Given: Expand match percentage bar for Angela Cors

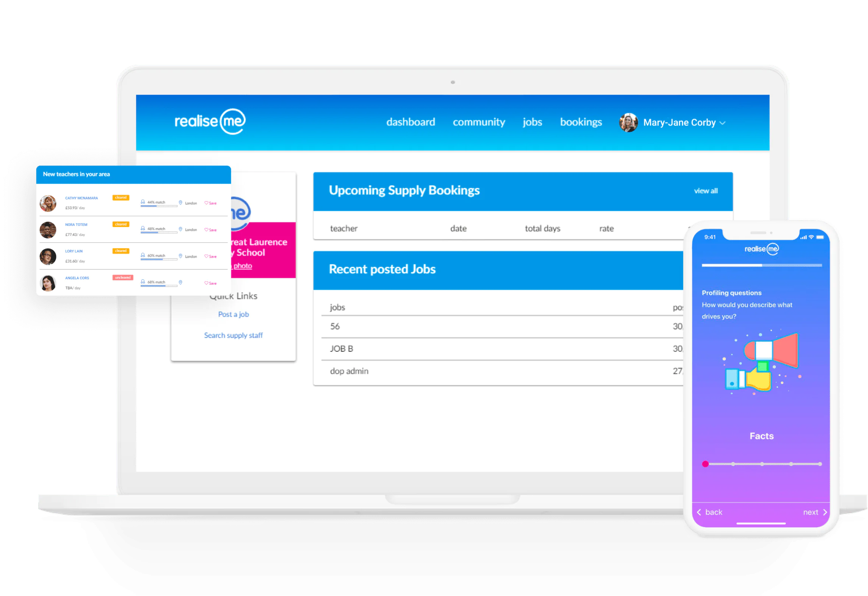Looking at the screenshot, I should pyautogui.click(x=158, y=288).
